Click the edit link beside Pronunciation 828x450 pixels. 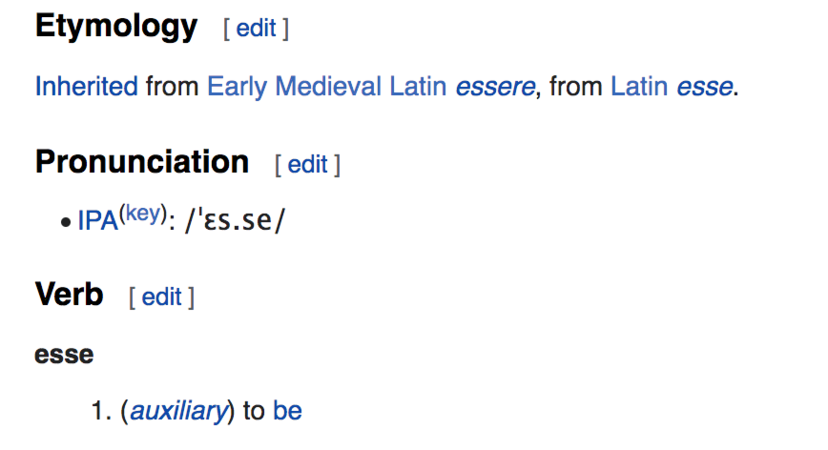[308, 165]
